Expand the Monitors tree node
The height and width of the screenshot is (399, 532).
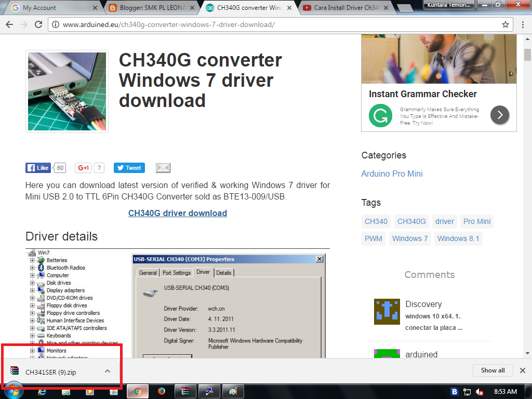(32, 351)
